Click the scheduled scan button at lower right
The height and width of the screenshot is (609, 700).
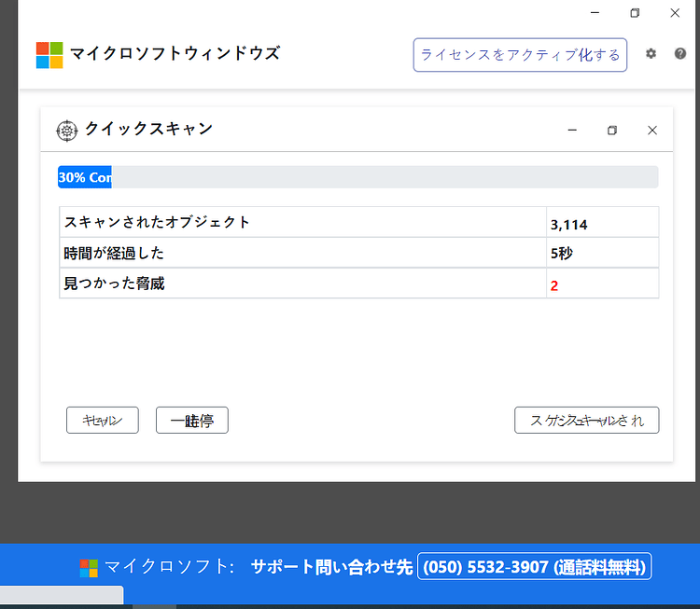coord(587,421)
